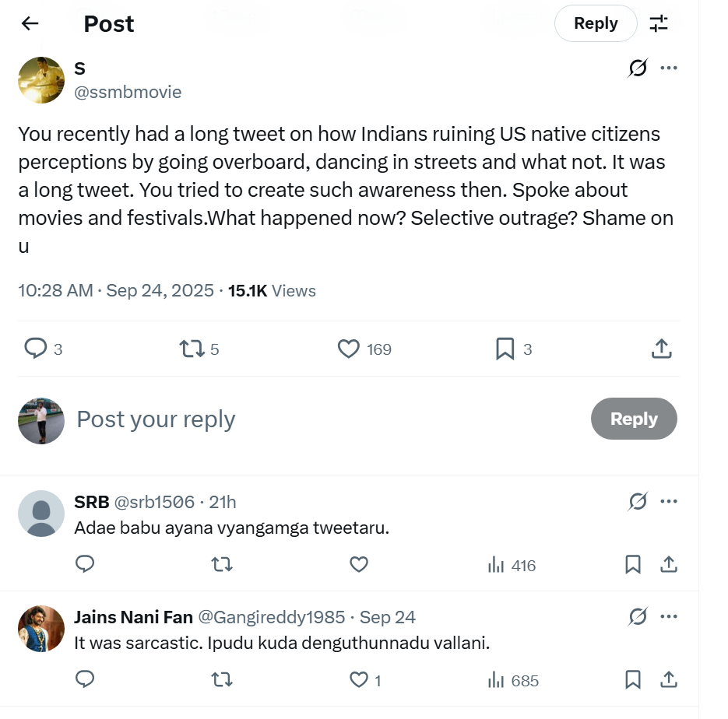This screenshot has height=719, width=728.
Task: Like the main post with 169 likes
Action: pos(349,349)
